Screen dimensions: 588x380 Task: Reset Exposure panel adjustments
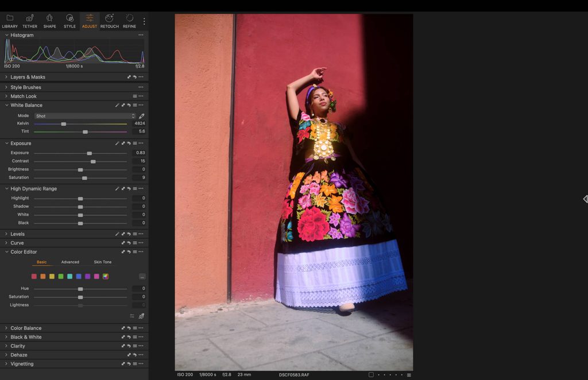129,143
